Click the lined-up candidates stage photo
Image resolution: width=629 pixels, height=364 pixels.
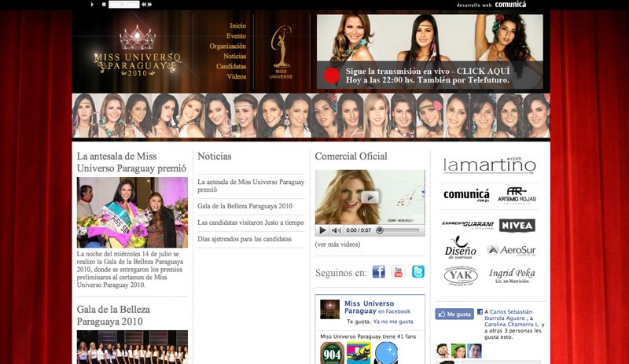click(132, 347)
